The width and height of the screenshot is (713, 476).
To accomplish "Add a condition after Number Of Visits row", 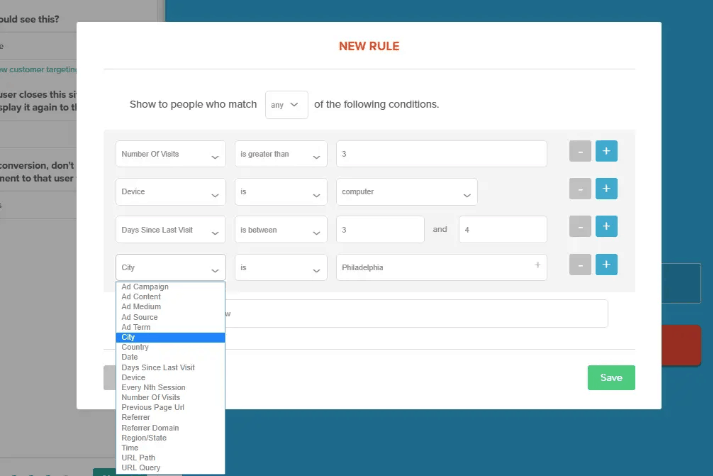I will coord(606,151).
